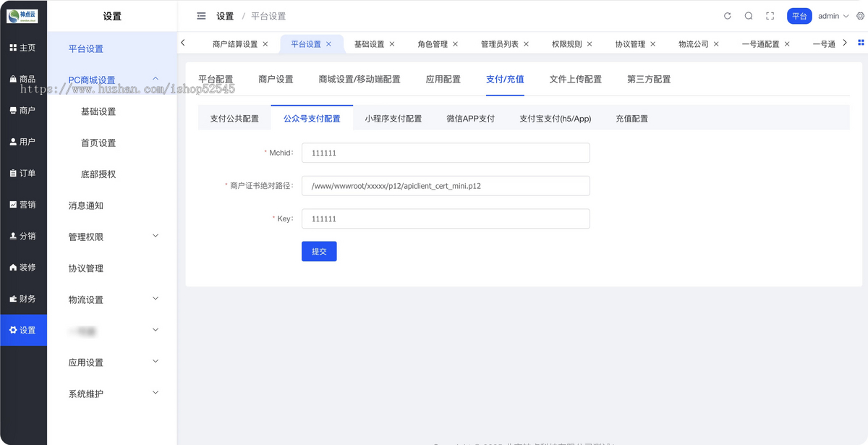The image size is (868, 445).
Task: Open the 营销 marketing sidebar icon
Action: coord(13,205)
